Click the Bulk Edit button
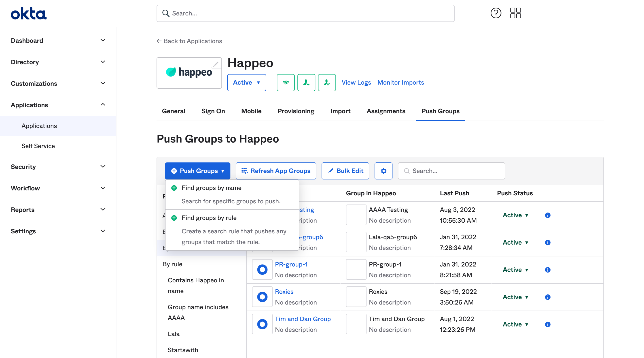The width and height of the screenshot is (644, 358). [x=345, y=171]
